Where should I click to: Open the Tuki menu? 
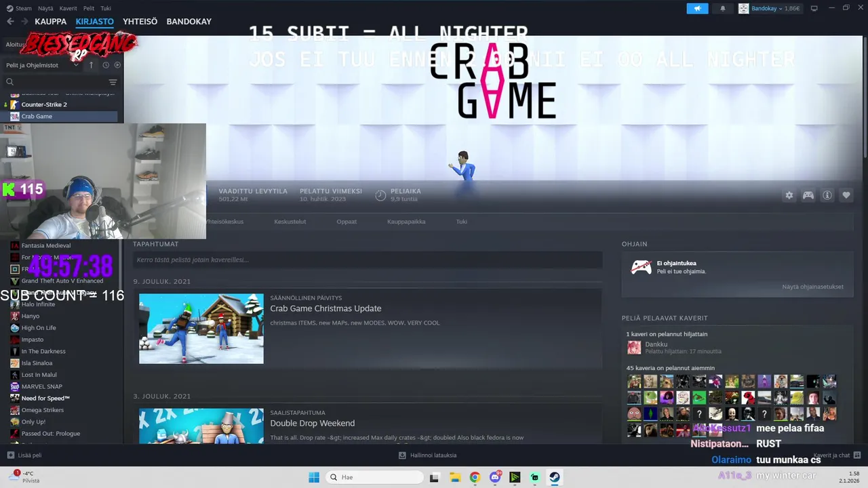106,8
